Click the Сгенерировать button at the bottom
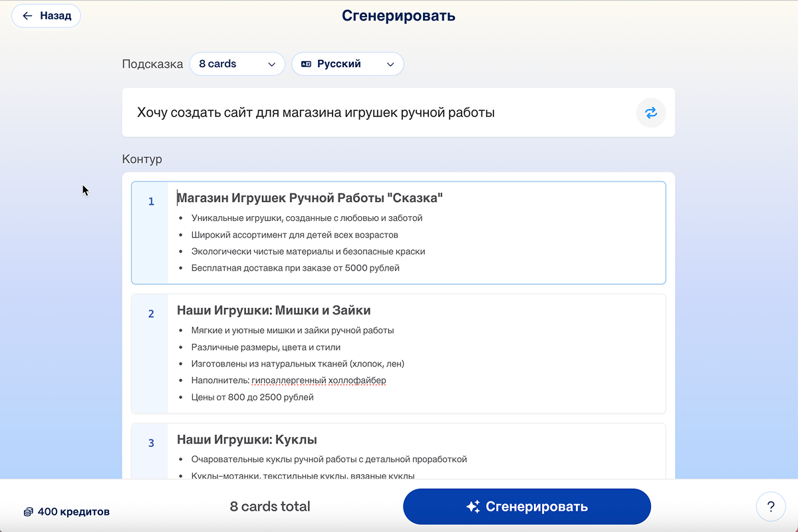 pos(527,507)
